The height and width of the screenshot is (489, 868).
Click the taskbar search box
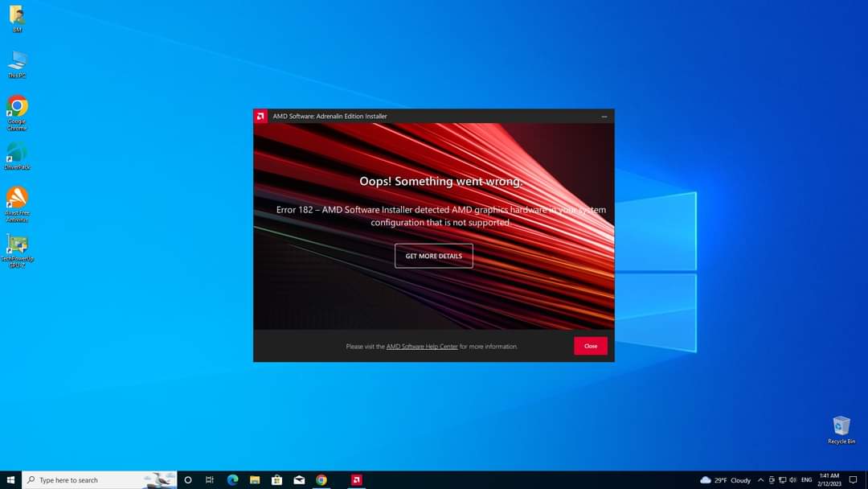[100, 480]
